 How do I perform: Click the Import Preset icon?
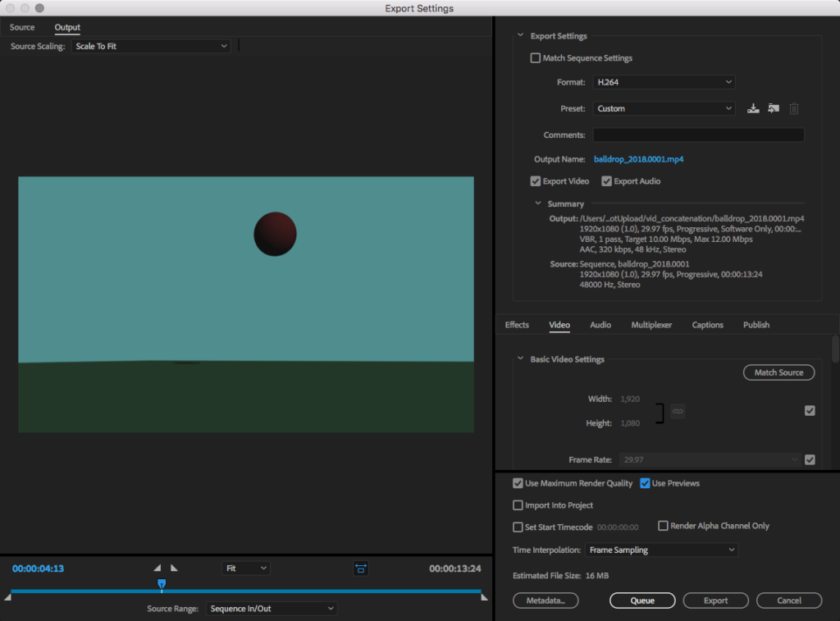pyautogui.click(x=774, y=108)
